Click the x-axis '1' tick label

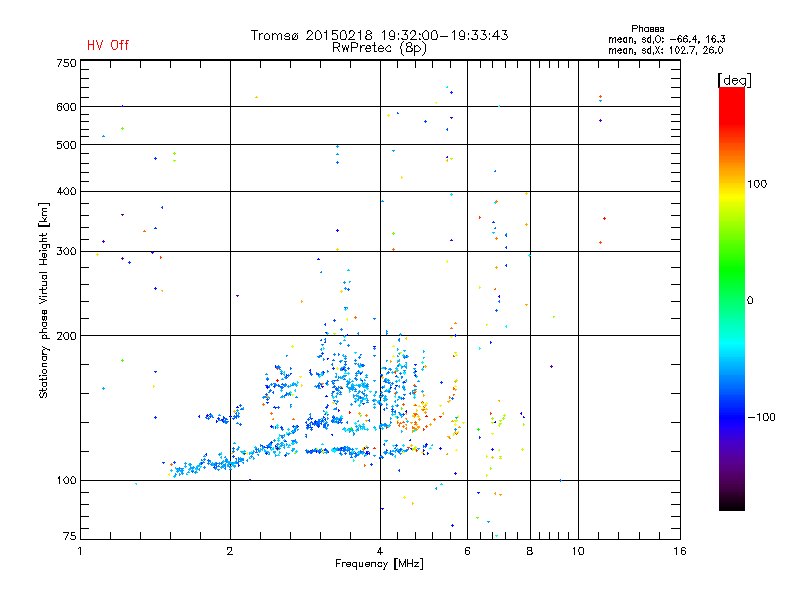80,551
